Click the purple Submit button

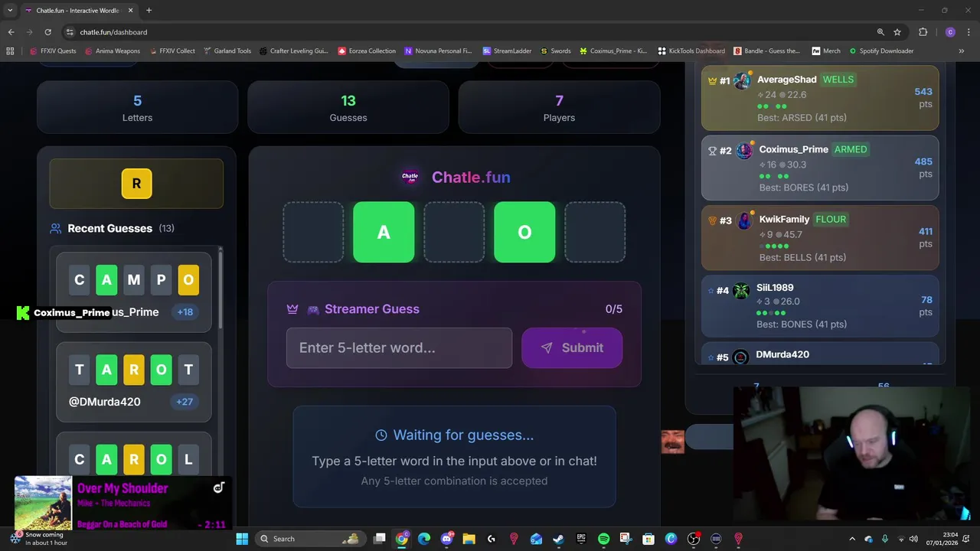[572, 347]
